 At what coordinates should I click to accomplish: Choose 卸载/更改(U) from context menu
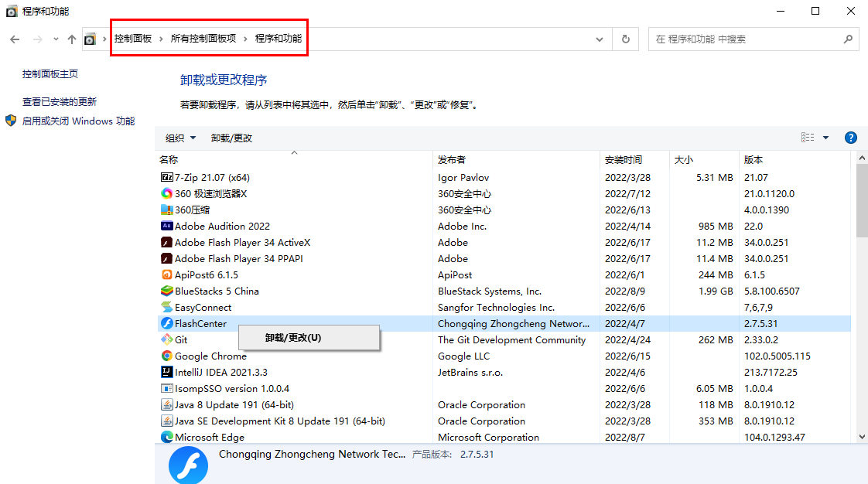[x=309, y=337]
